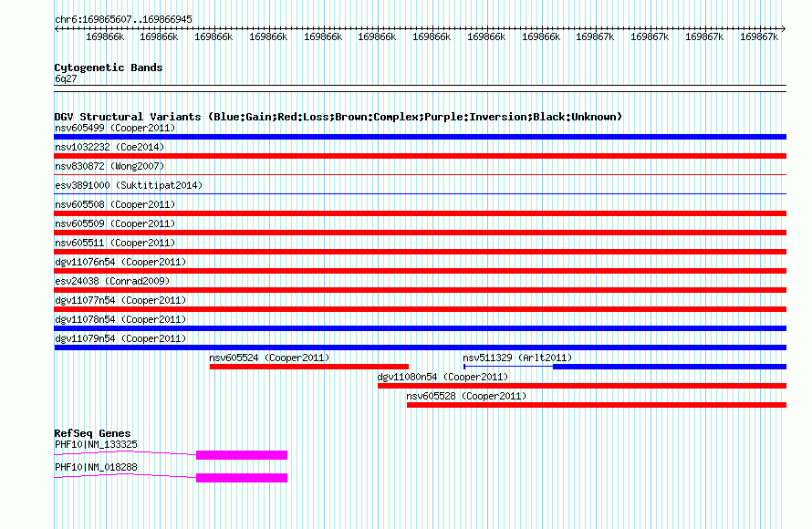This screenshot has height=529, width=812.
Task: Open variant esv24038 (Conrad2009) label
Action: pos(112,281)
